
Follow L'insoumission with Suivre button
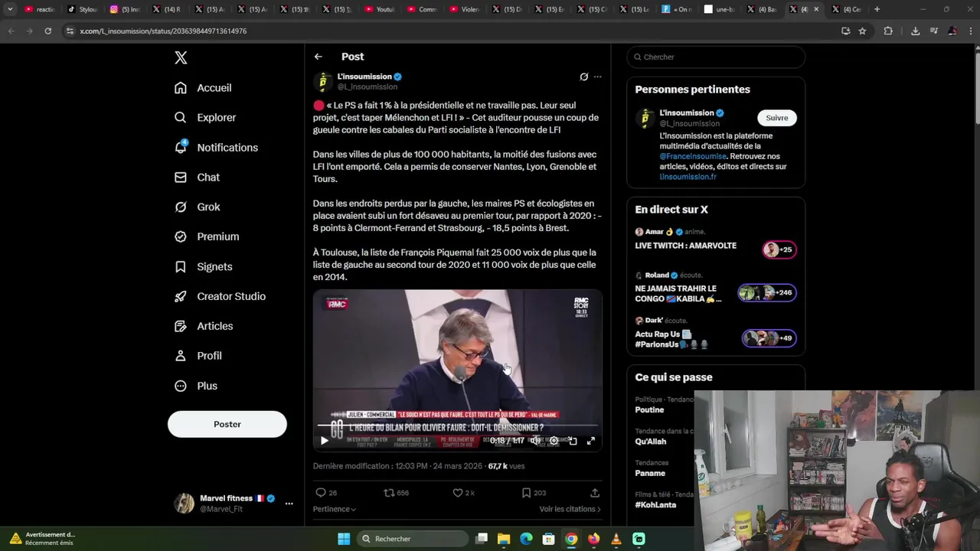pos(777,118)
